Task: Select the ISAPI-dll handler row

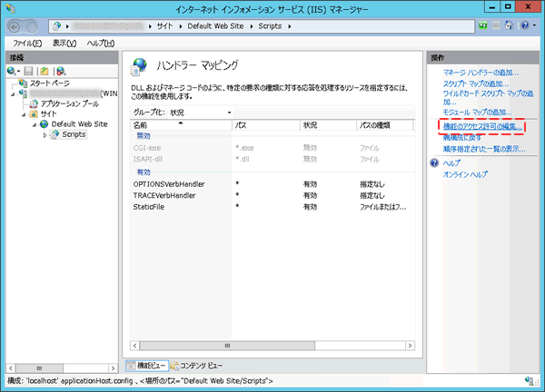Action: tap(272, 160)
